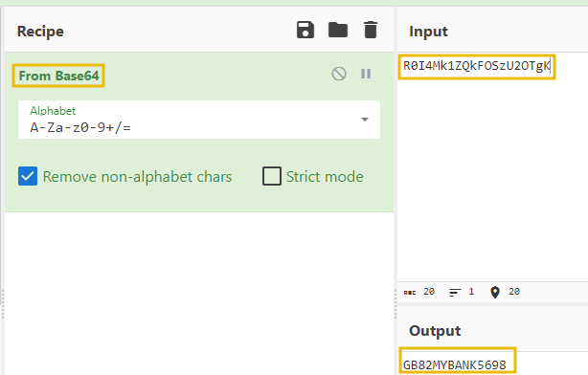This screenshot has width=588, height=375.
Task: Select the input character count icon
Action: (410, 292)
